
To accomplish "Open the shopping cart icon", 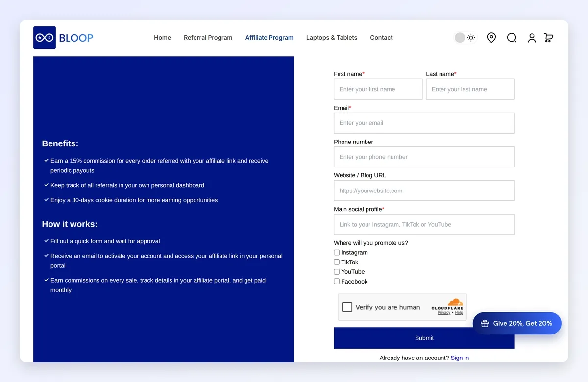I will point(549,38).
